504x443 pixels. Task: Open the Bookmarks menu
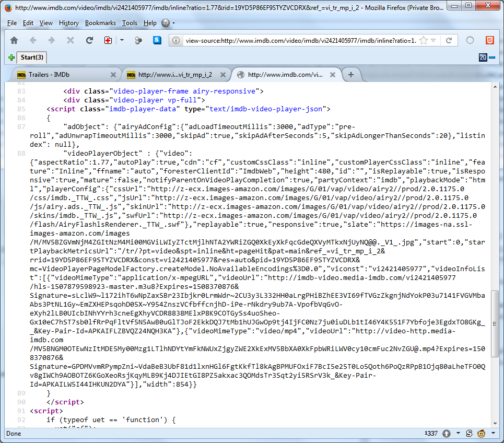click(x=100, y=23)
